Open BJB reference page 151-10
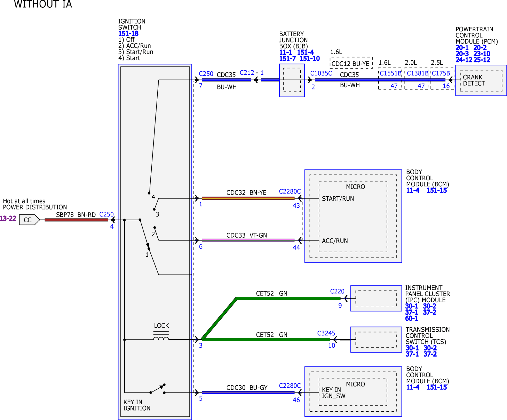 click(x=309, y=58)
